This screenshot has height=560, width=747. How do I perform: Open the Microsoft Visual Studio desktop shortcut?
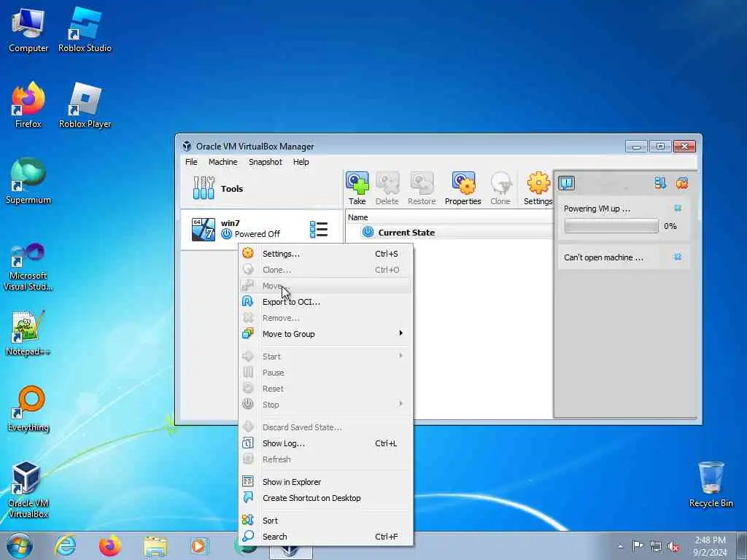click(x=28, y=268)
